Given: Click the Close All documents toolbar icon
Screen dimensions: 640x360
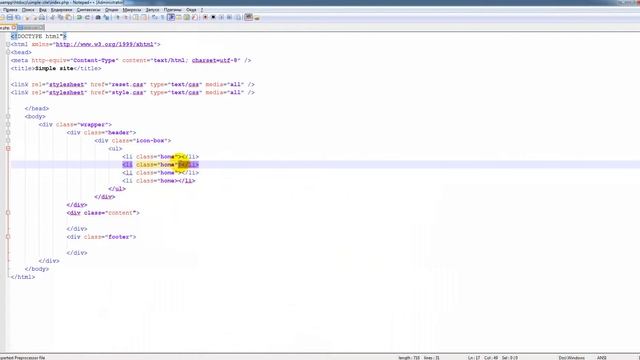Looking at the screenshot, I should [35, 18].
